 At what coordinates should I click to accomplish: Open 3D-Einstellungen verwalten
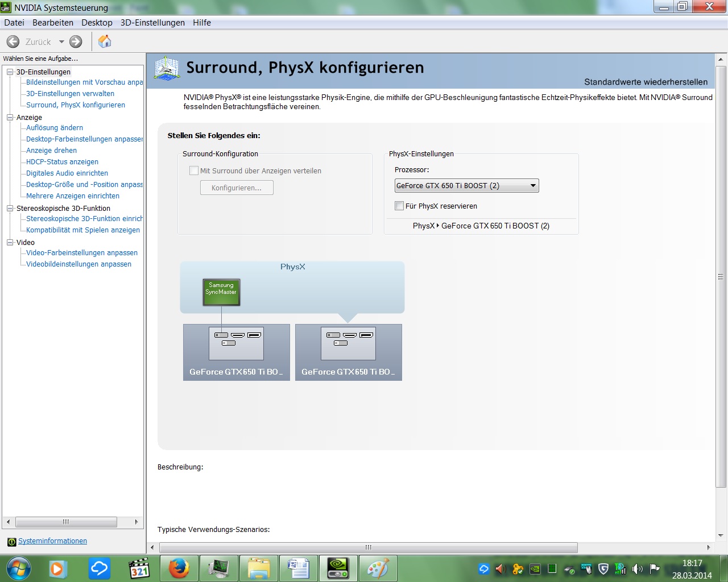click(x=70, y=94)
